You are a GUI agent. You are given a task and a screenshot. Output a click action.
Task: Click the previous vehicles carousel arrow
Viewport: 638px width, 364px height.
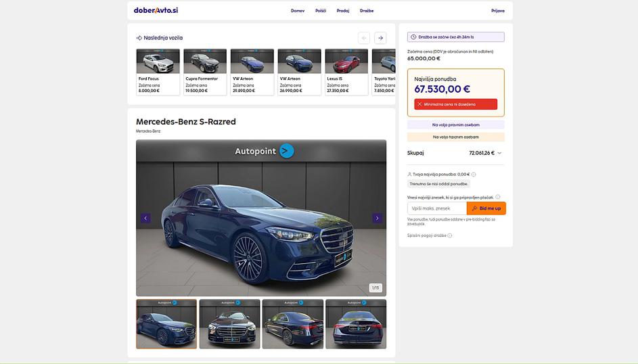364,38
